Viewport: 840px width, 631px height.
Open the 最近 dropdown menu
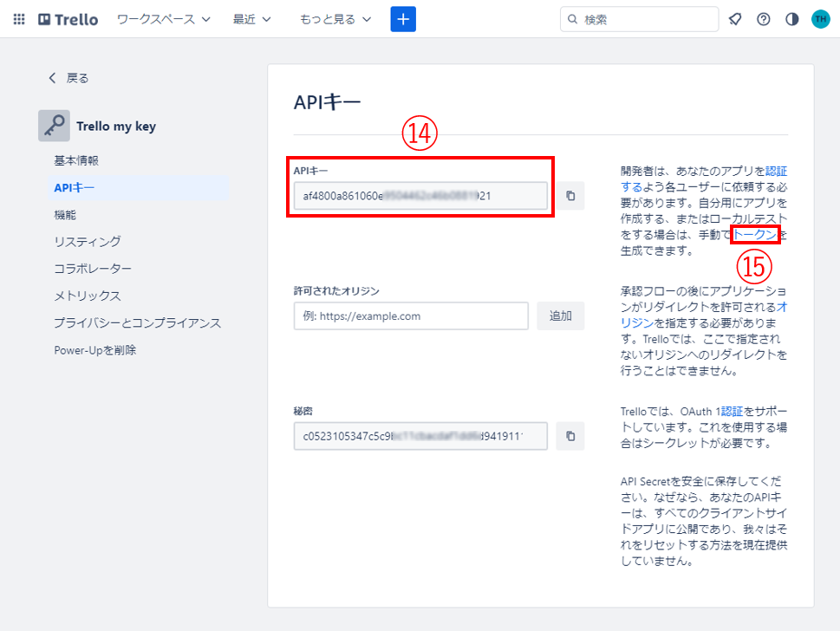tap(251, 19)
